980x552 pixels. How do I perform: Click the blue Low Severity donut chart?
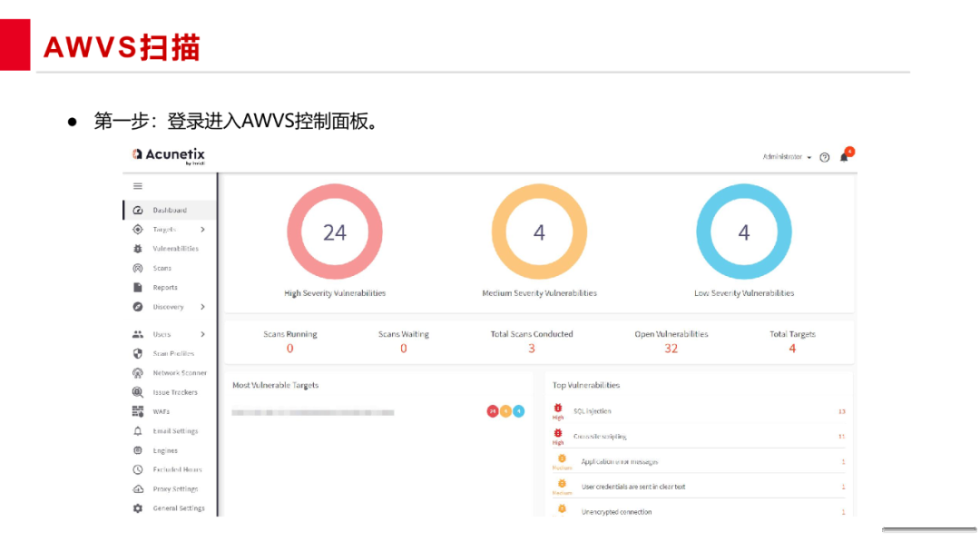point(744,232)
